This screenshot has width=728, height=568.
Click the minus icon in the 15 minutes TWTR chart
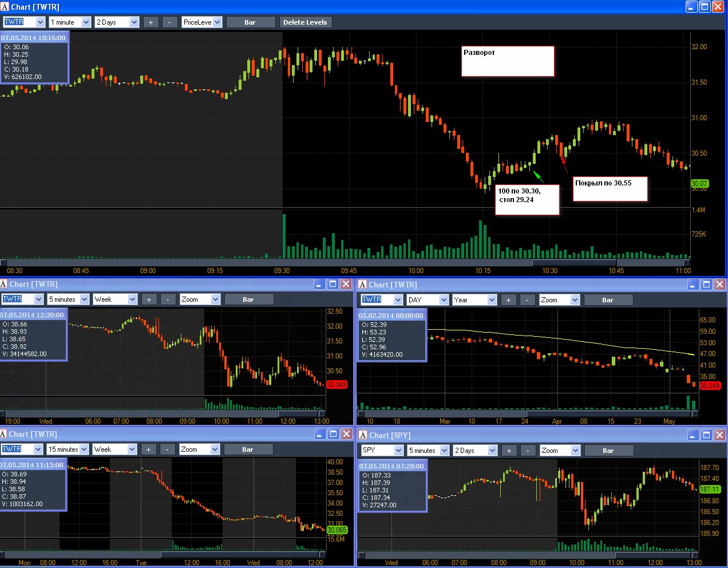click(167, 449)
